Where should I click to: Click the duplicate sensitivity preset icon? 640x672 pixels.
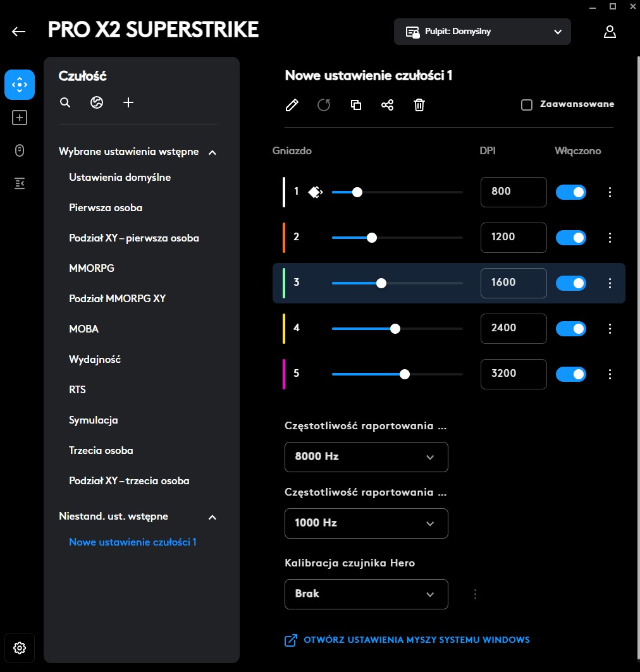pyautogui.click(x=356, y=105)
